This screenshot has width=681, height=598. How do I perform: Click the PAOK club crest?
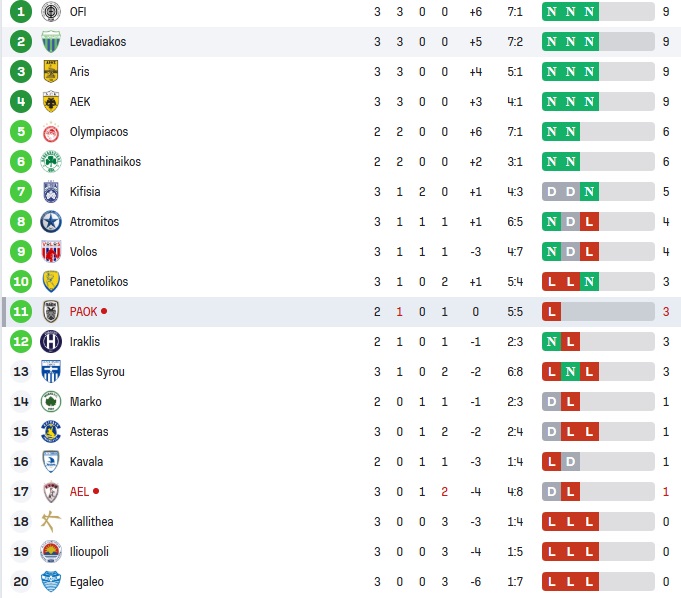tap(51, 312)
